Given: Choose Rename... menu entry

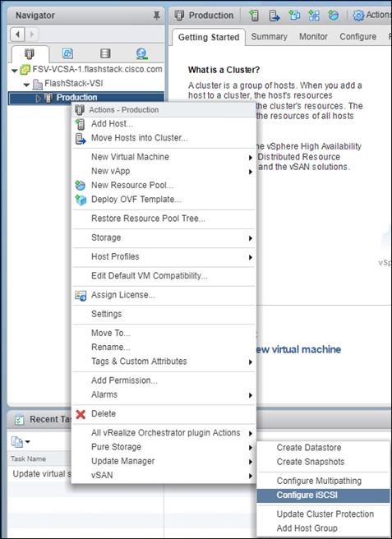Looking at the screenshot, I should click(164, 348).
